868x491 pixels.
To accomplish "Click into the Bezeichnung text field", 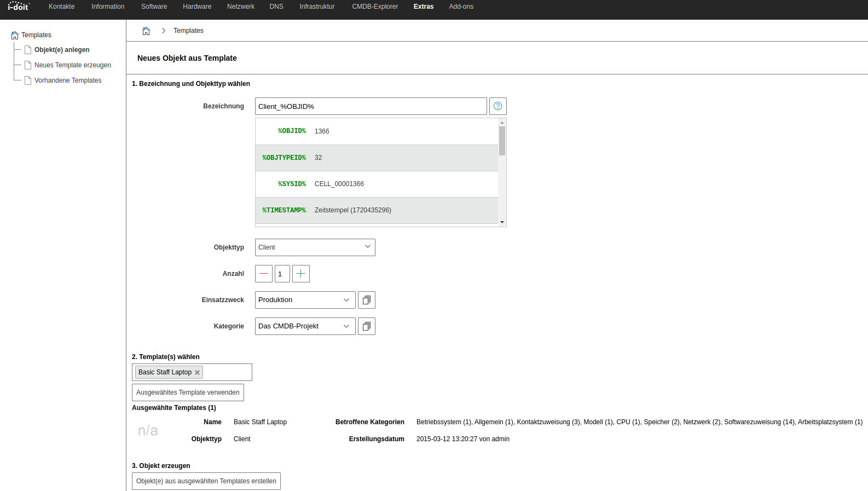I will [371, 106].
